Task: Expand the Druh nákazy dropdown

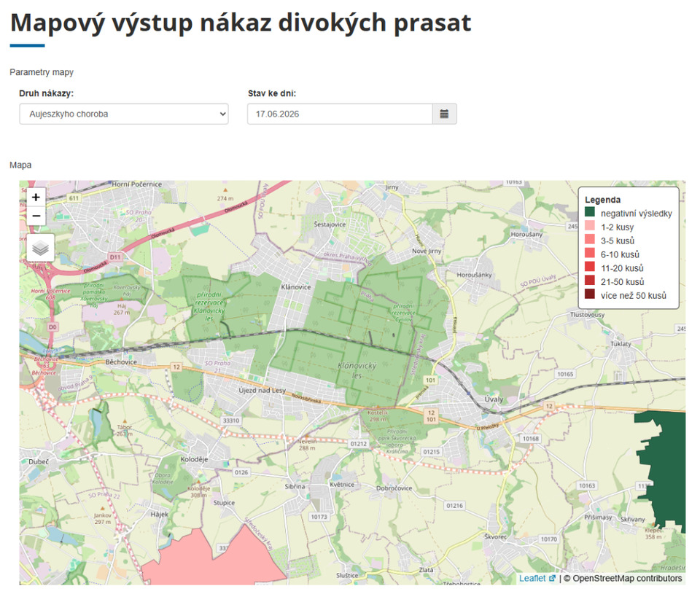Action: (x=124, y=114)
